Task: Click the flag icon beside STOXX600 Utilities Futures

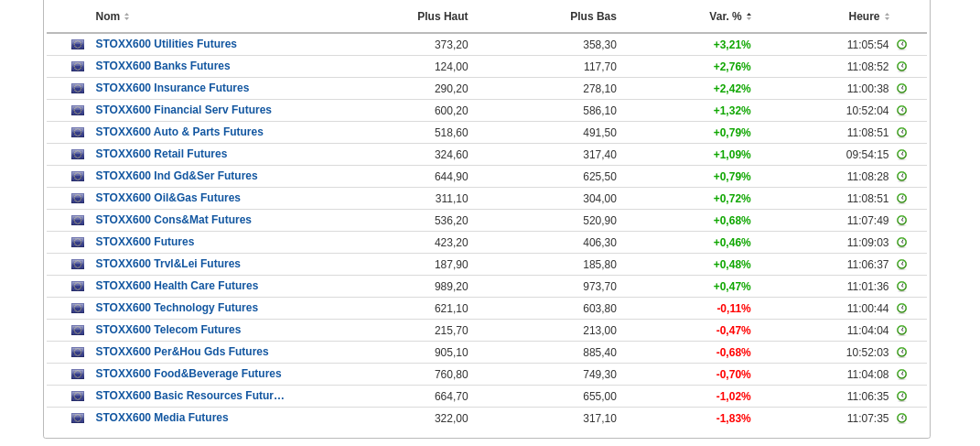Action: [78, 45]
